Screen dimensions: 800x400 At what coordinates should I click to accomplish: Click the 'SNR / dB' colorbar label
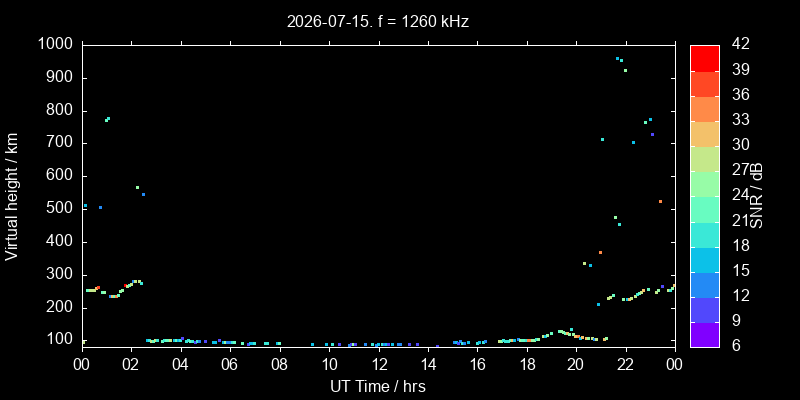757,196
